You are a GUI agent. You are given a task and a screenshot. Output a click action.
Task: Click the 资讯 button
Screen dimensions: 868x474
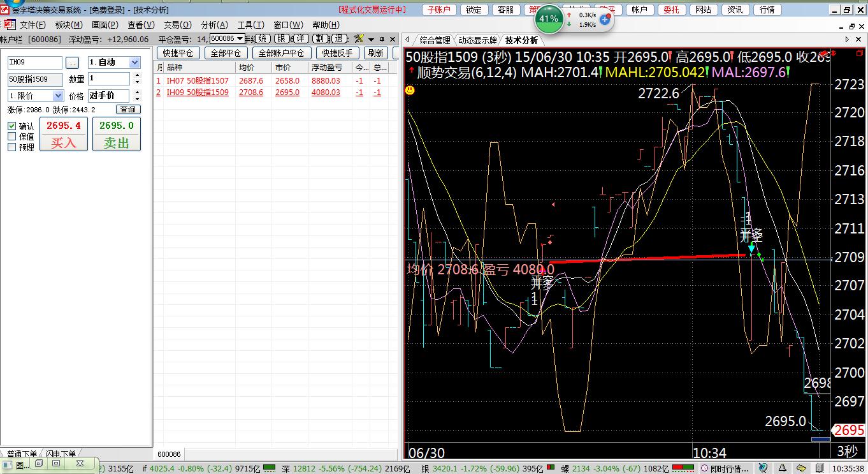[735, 10]
